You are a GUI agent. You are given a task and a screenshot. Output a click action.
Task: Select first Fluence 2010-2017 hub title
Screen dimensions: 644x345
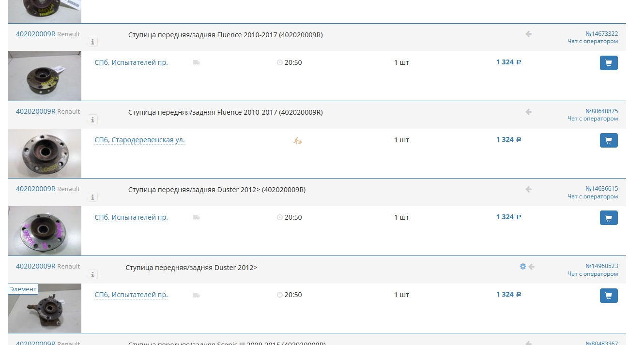(226, 35)
